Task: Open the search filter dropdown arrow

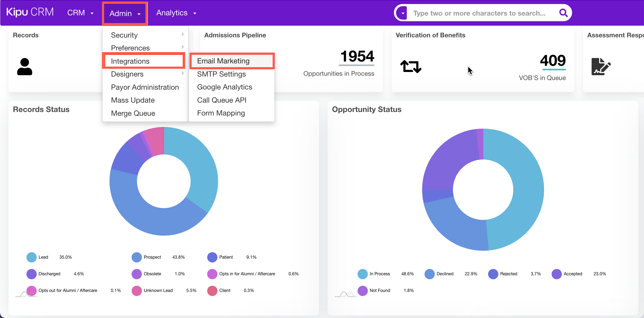Action: pyautogui.click(x=402, y=13)
